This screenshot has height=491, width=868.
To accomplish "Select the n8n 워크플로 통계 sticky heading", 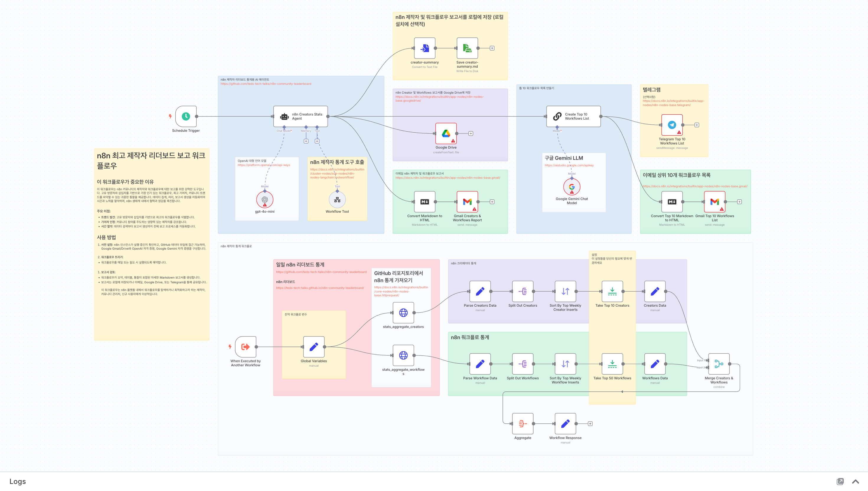I will click(x=470, y=337).
